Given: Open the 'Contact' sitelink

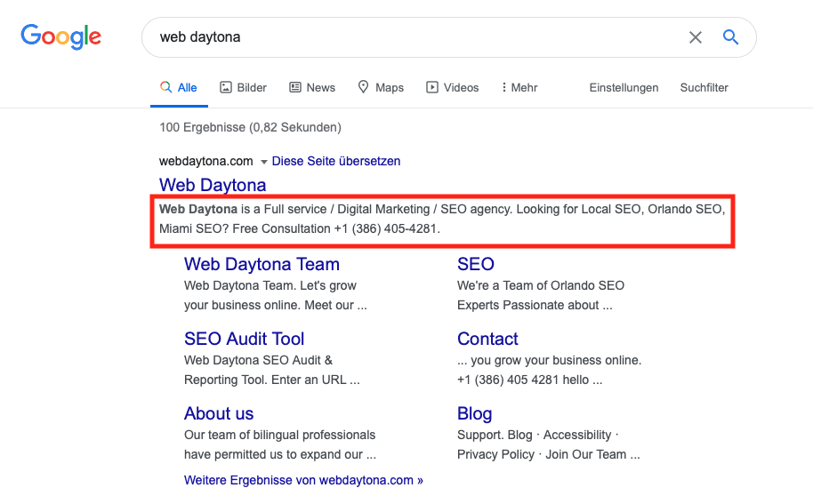Looking at the screenshot, I should click(487, 339).
